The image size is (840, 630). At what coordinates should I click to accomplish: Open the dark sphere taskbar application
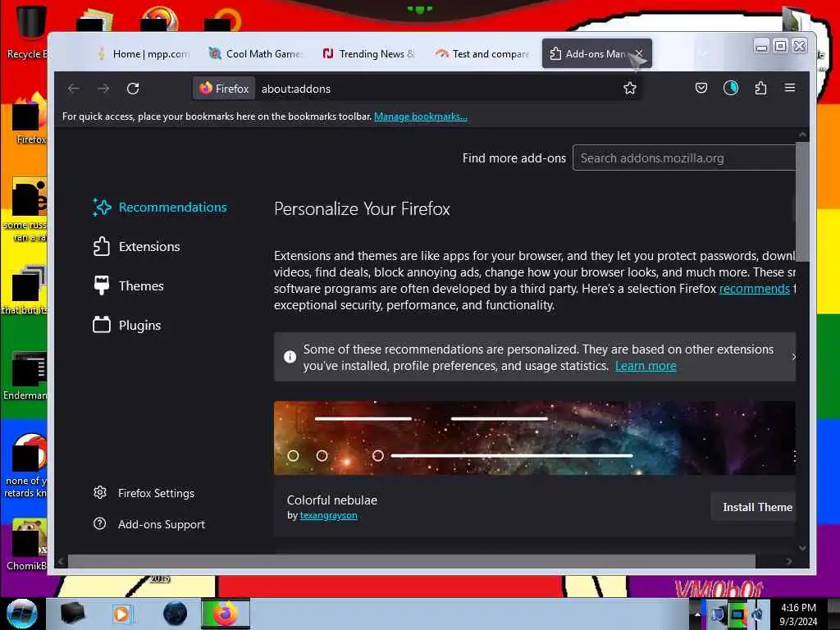point(176,614)
